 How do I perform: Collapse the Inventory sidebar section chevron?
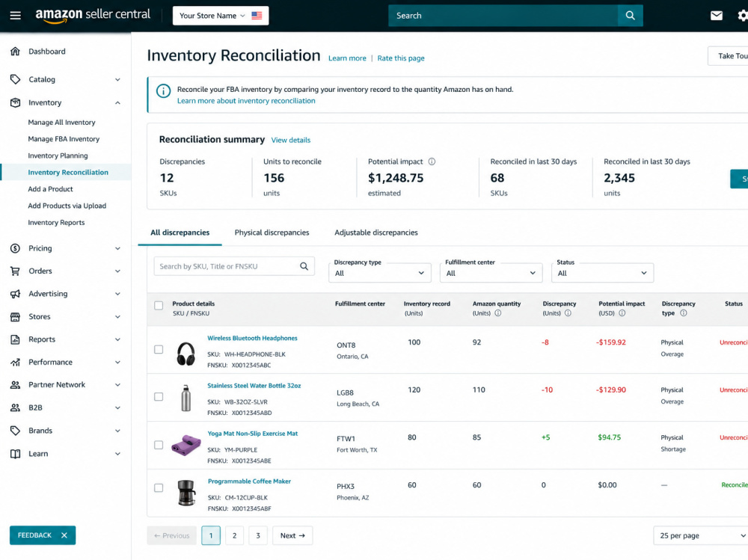tap(117, 102)
